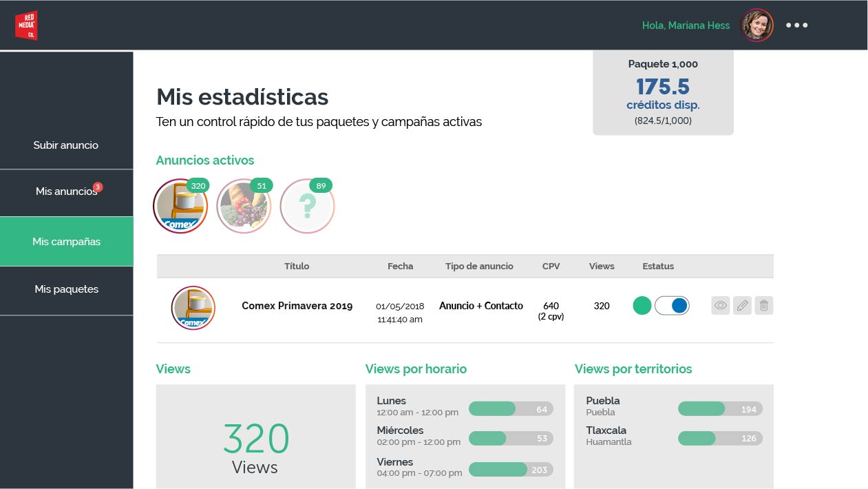The height and width of the screenshot is (489, 868).
Task: Select the Comex active ad with 320 views
Action: pos(180,207)
